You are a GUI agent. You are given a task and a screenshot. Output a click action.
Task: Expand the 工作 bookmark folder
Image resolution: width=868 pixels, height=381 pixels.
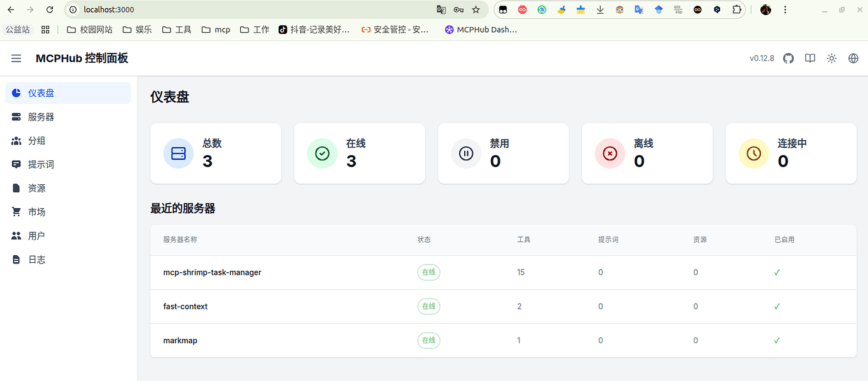point(255,30)
